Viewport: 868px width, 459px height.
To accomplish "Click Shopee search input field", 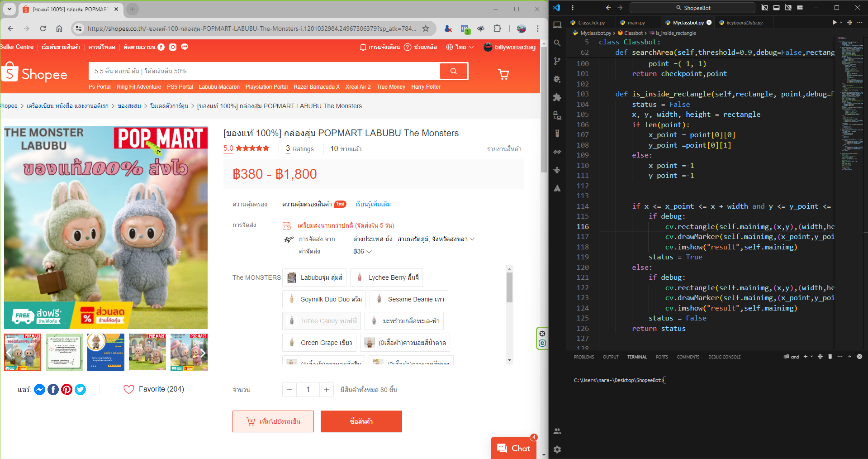I will pos(265,71).
